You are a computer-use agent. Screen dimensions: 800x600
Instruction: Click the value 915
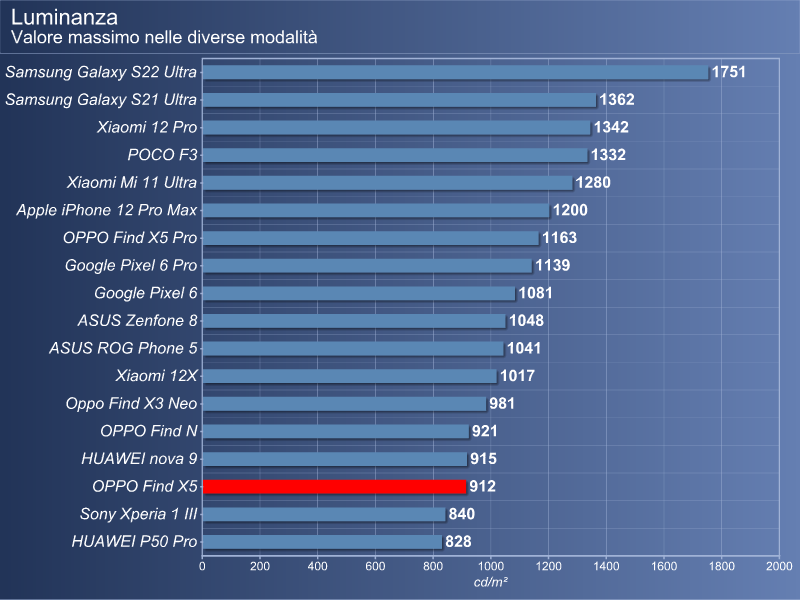pyautogui.click(x=483, y=459)
